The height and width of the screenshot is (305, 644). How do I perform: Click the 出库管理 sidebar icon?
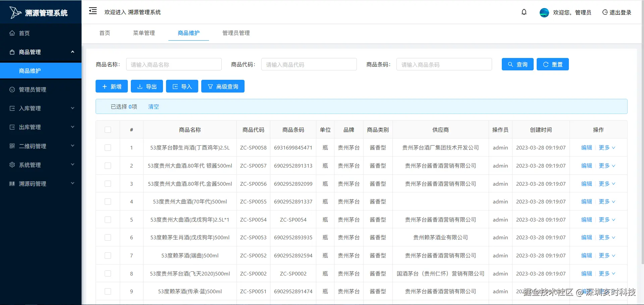12,127
